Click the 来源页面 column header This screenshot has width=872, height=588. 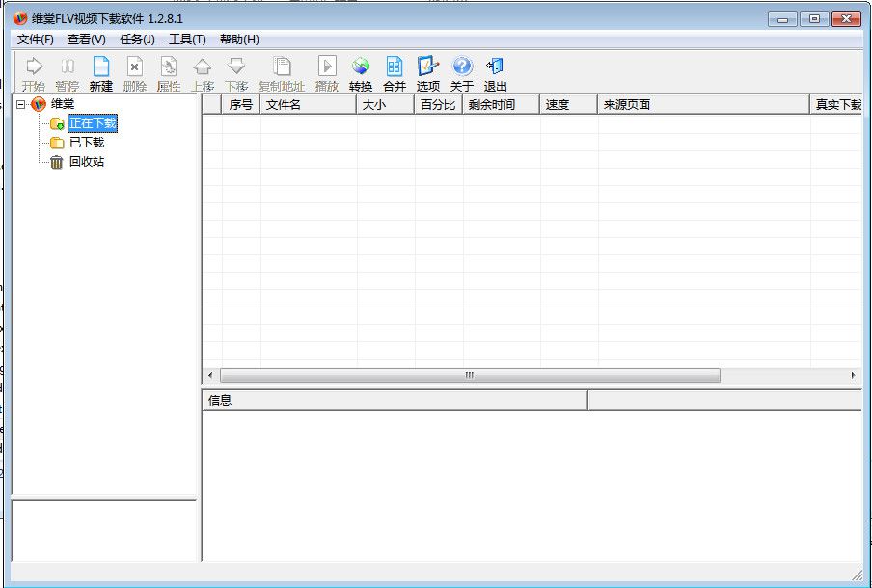pos(703,104)
